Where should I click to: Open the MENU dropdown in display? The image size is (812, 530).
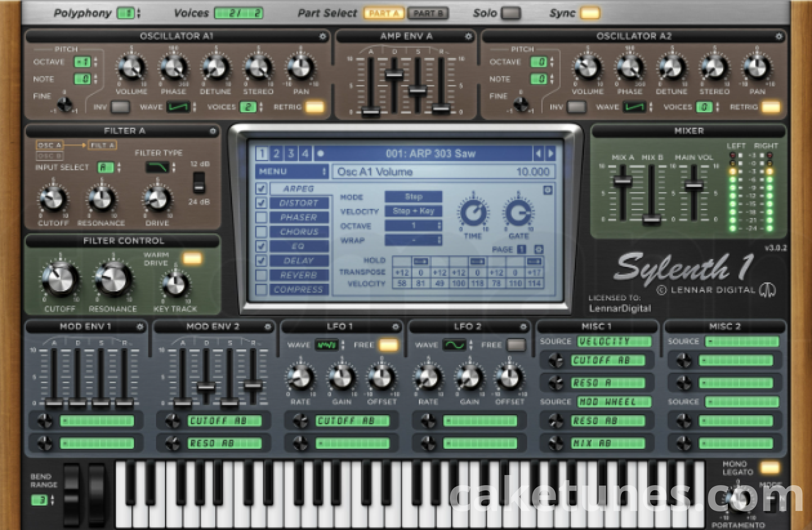coord(292,172)
